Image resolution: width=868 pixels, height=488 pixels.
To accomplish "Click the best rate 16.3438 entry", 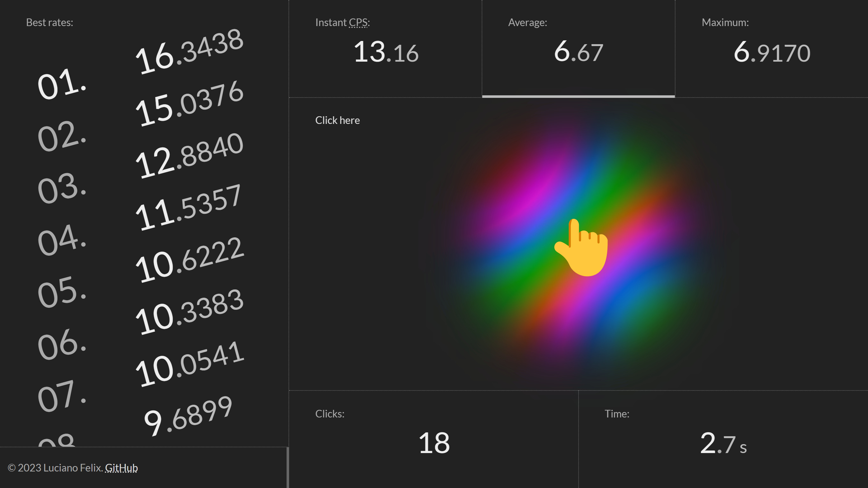I will click(190, 54).
